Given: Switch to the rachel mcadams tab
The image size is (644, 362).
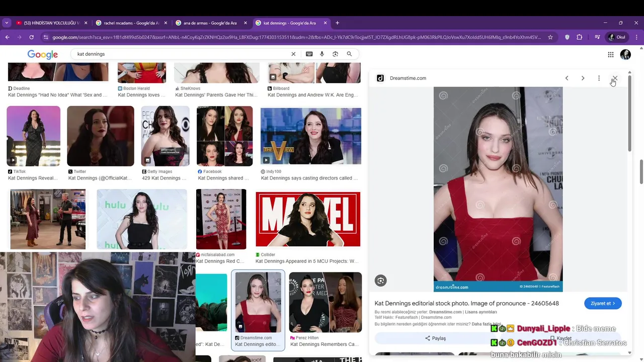Looking at the screenshot, I should click(131, 23).
